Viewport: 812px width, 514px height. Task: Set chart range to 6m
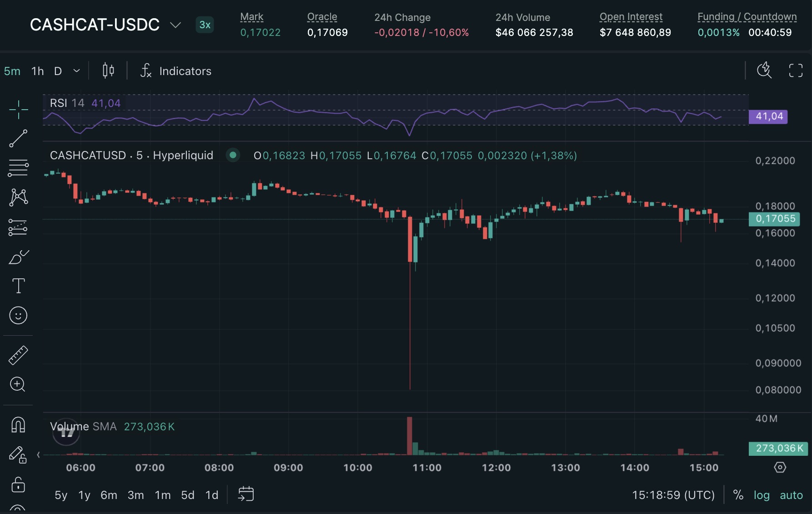pos(109,495)
